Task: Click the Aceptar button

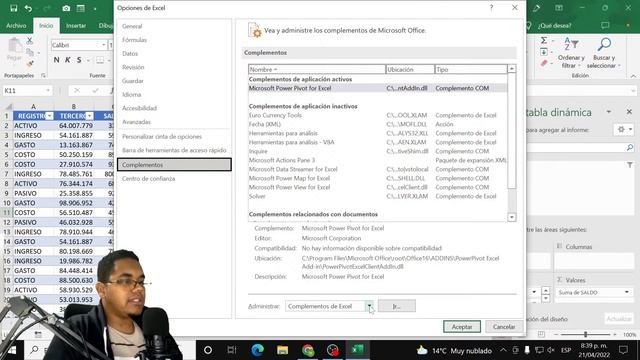Action: point(462,327)
